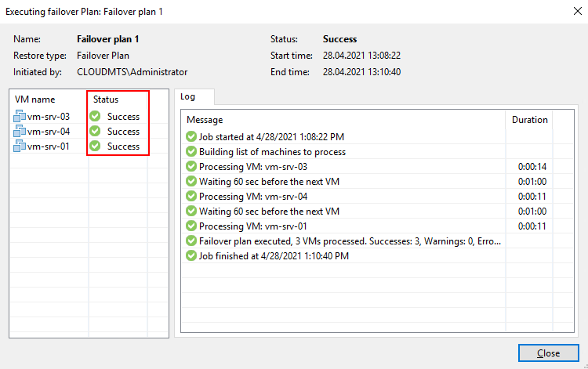Select the first Waiting 60 sec log entry
The height and width of the screenshot is (369, 588).
[x=269, y=181]
